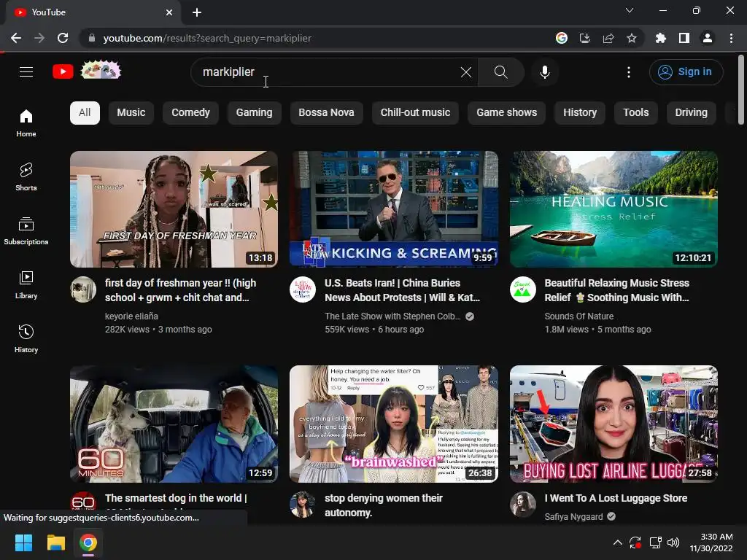Open Shorts in sidebar
Screen dimensions: 747x560
pyautogui.click(x=26, y=176)
